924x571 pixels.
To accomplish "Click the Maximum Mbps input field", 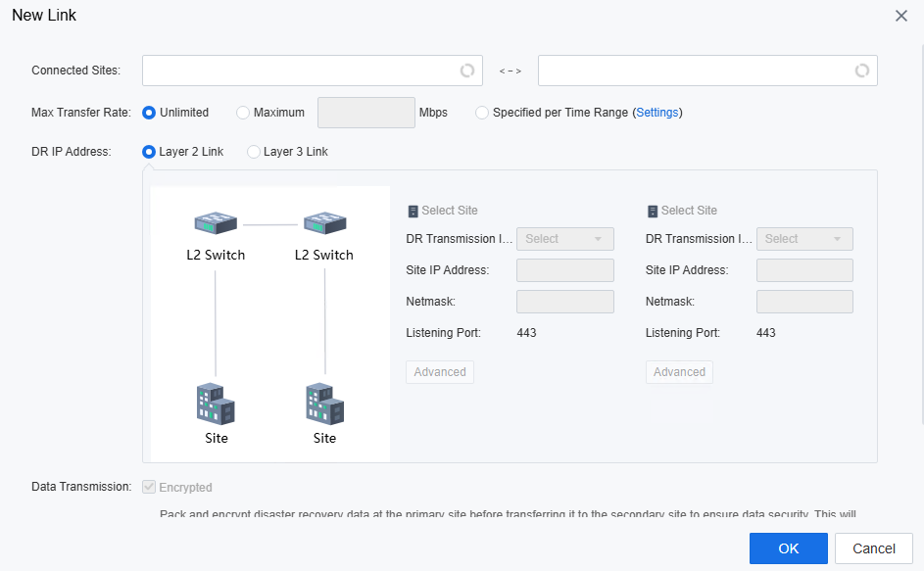I will tap(366, 113).
